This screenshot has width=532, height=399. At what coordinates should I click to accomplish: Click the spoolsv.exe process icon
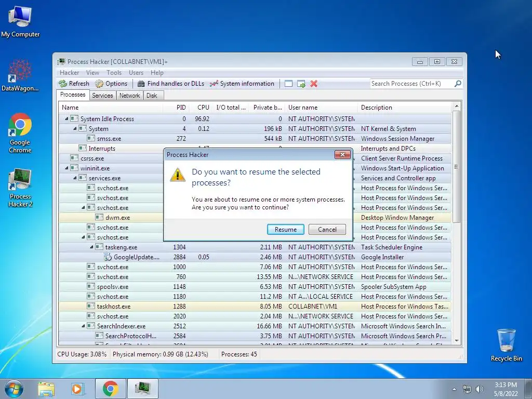(x=90, y=286)
